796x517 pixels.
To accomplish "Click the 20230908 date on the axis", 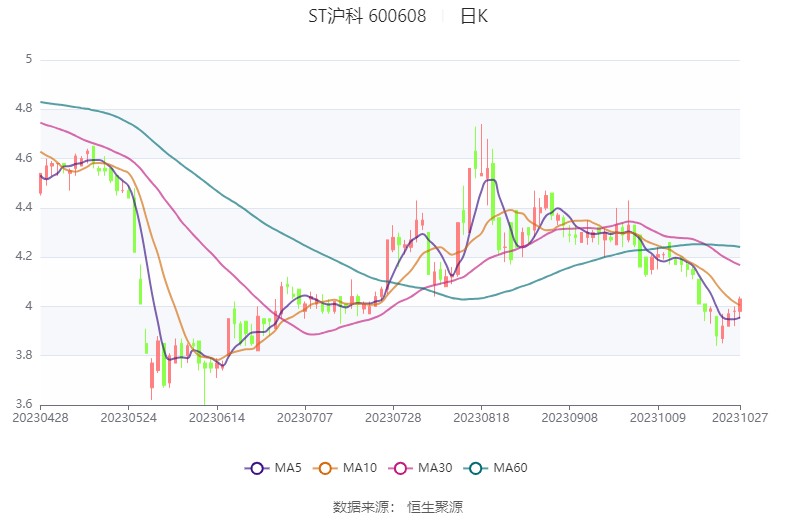I will point(569,417).
